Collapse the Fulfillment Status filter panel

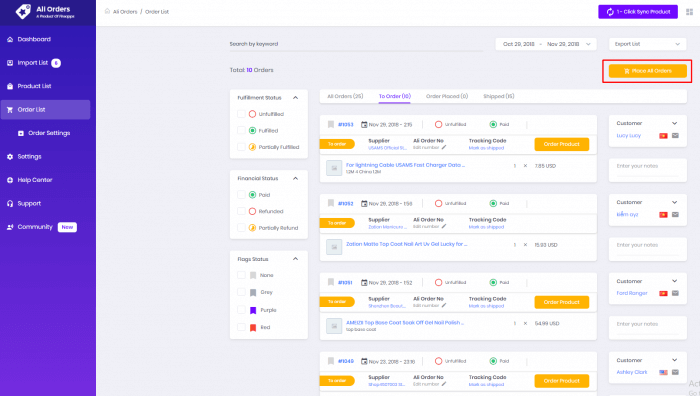click(295, 98)
